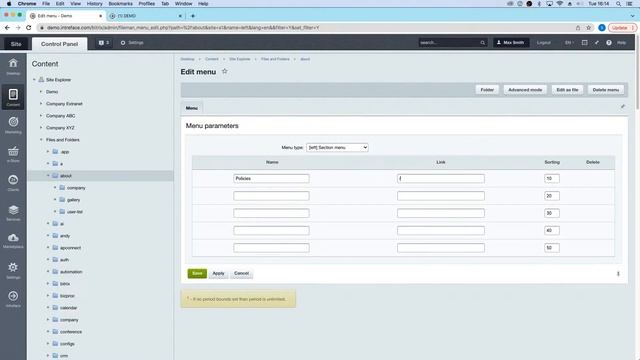This screenshot has width=640, height=360.
Task: Open the EN language selector
Action: (569, 42)
